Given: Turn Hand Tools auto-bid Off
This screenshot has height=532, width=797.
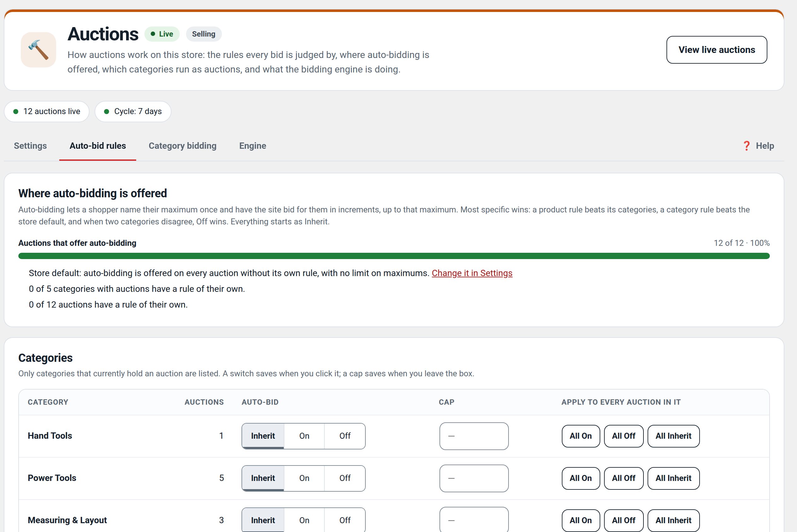Looking at the screenshot, I should [345, 436].
